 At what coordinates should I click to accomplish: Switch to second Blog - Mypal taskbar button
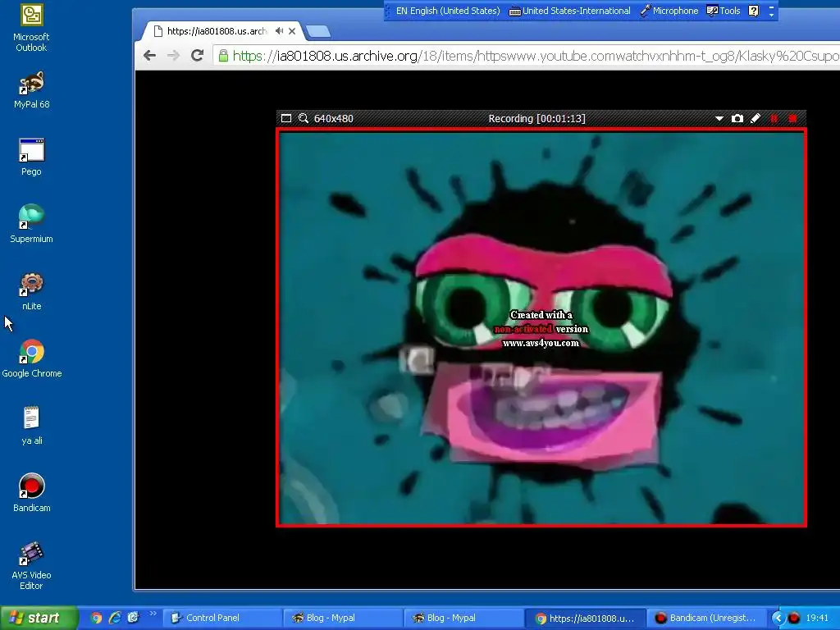(463, 619)
